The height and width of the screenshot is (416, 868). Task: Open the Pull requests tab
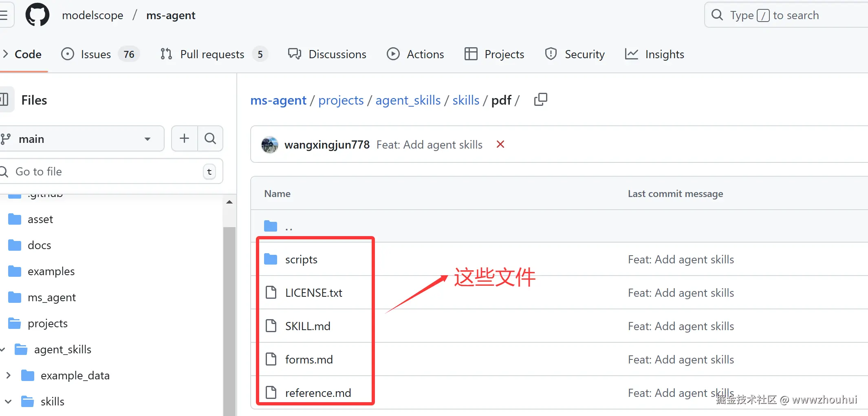pyautogui.click(x=214, y=54)
